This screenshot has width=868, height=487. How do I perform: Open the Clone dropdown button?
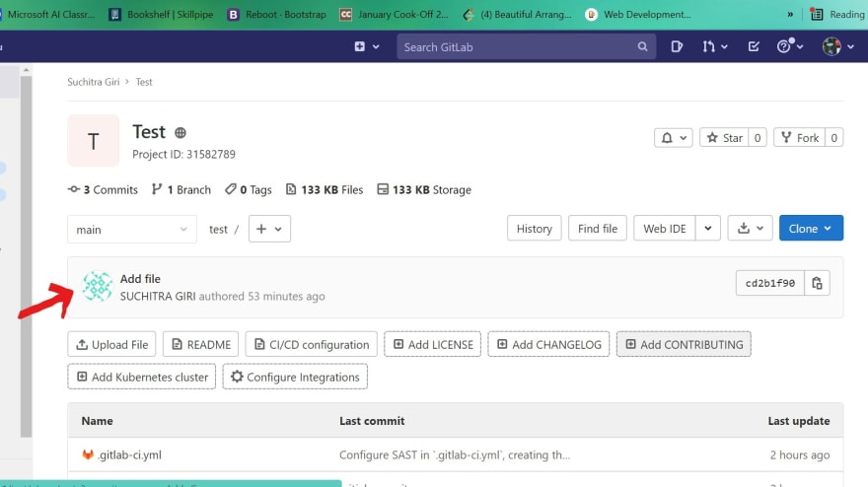coord(811,228)
